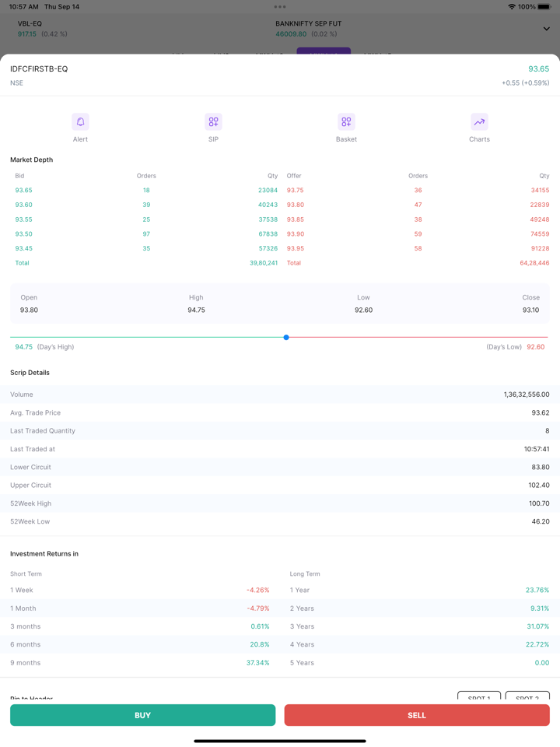Image resolution: width=560 pixels, height=747 pixels.
Task: Tap the 93.65 top bid price
Action: point(24,190)
